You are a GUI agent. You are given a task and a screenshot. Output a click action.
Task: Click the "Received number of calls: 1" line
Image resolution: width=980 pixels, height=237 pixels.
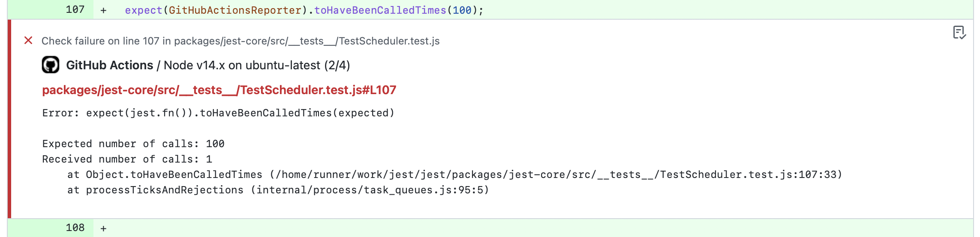click(127, 159)
